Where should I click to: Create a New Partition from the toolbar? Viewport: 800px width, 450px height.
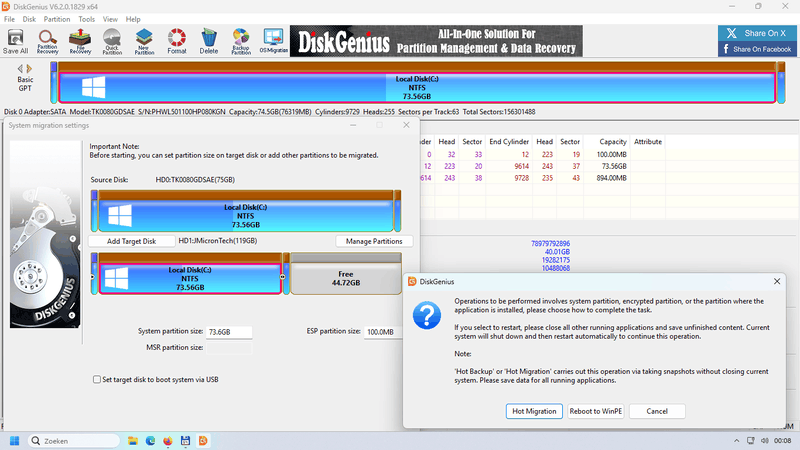pyautogui.click(x=144, y=41)
